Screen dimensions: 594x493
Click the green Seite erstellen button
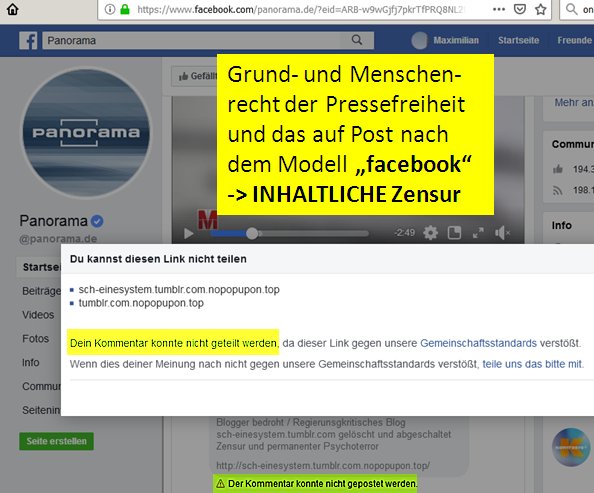[x=56, y=441]
